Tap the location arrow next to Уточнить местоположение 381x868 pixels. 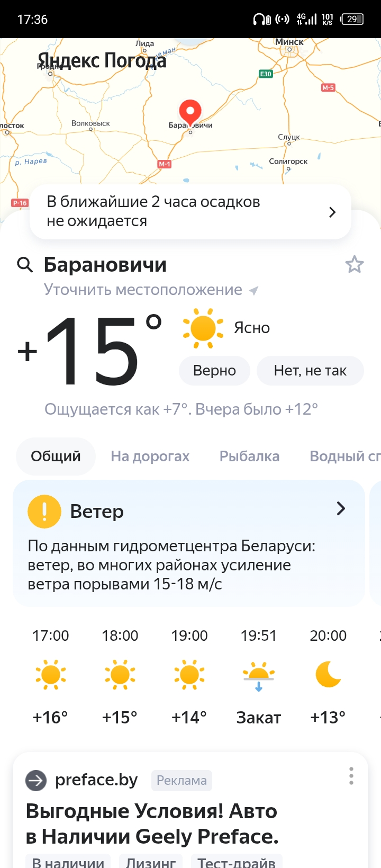coord(254,290)
